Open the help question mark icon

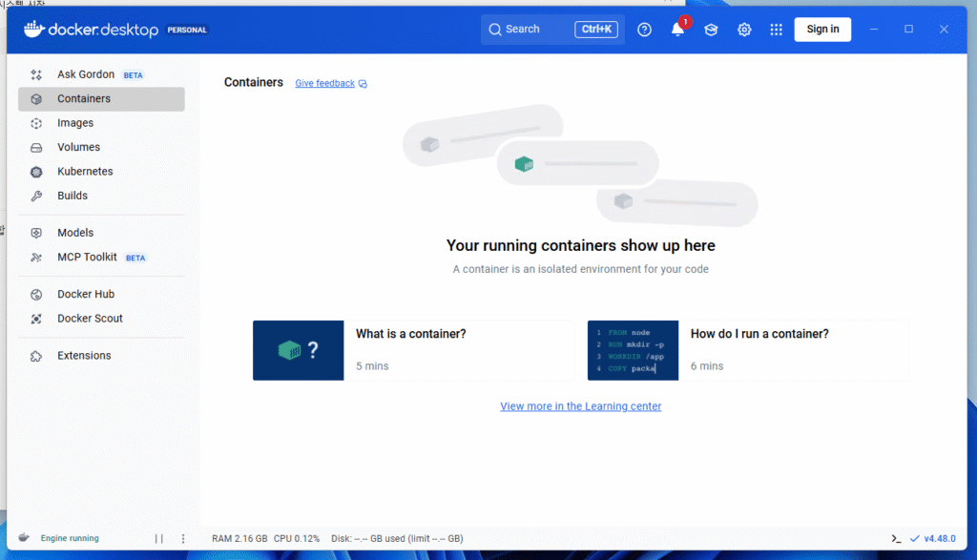click(x=644, y=30)
